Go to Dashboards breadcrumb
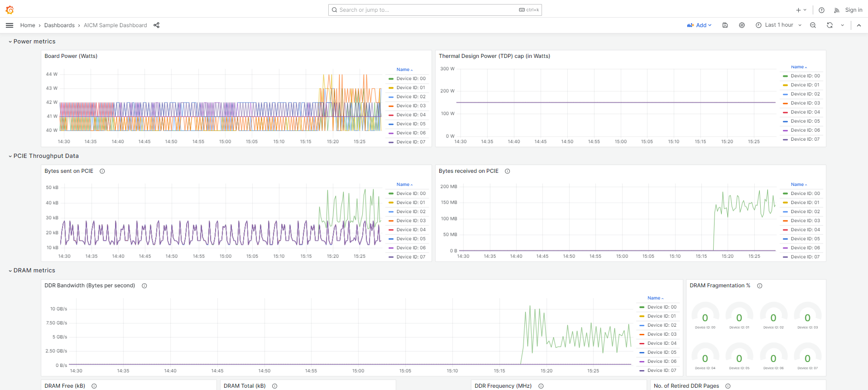The image size is (868, 390). pos(59,25)
